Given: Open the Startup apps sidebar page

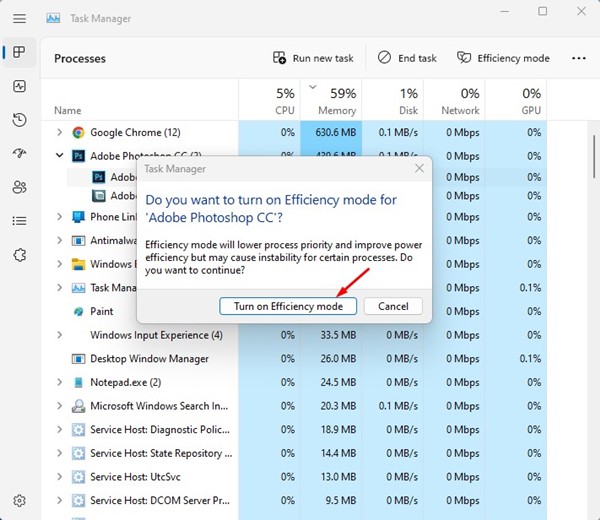Looking at the screenshot, I should coord(19,153).
